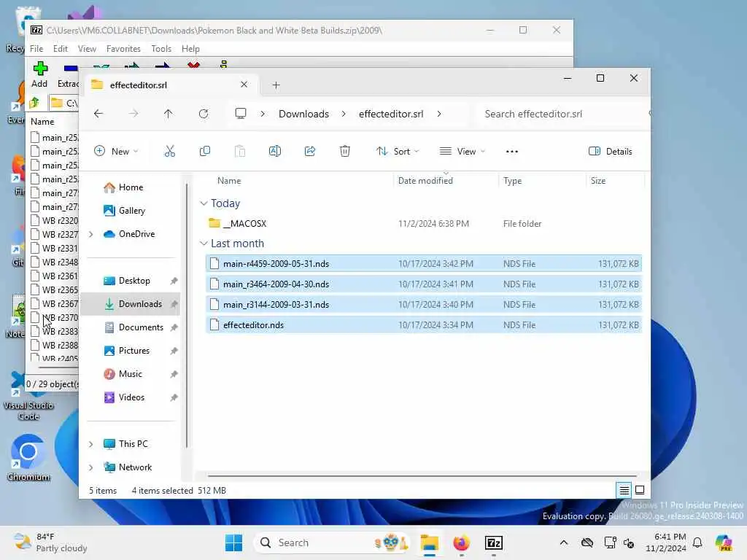Image resolution: width=747 pixels, height=560 pixels.
Task: Open the View menu in 7-Zip
Action: 87,49
